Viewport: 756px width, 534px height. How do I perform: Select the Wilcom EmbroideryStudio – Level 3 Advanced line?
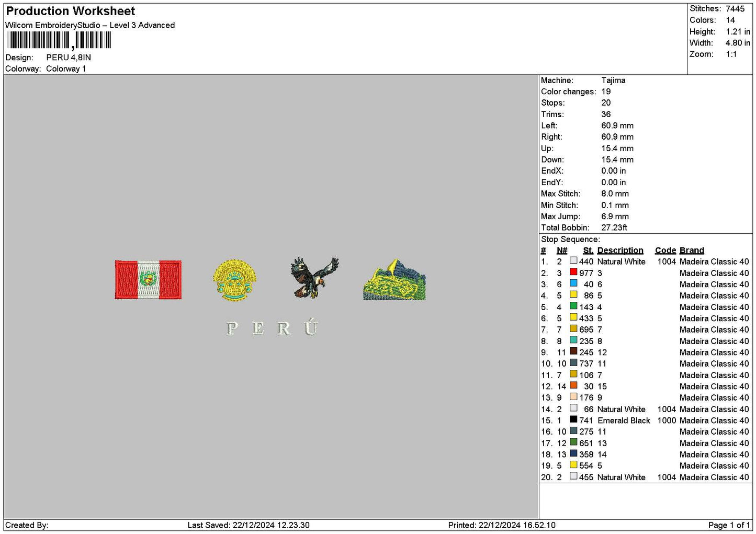pyautogui.click(x=90, y=25)
